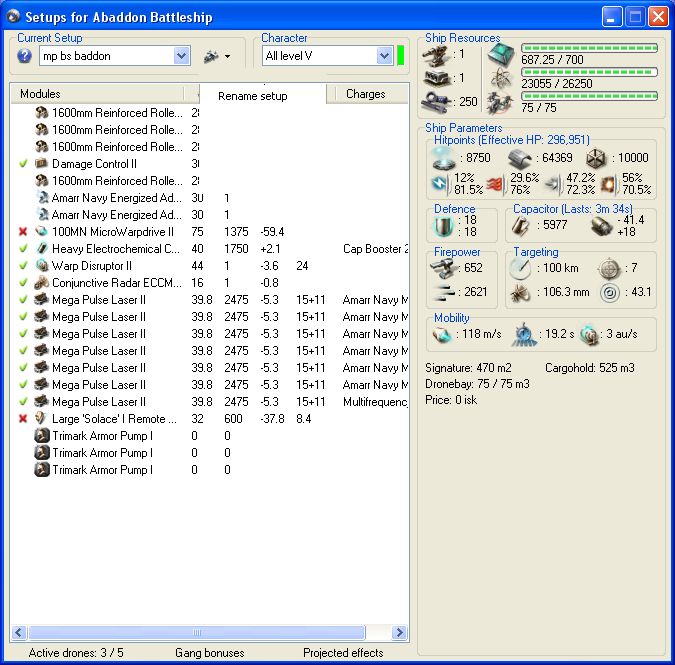This screenshot has width=675, height=665.
Task: Select the second Amarr Navy Energized Adaptive row
Action: pos(209,215)
